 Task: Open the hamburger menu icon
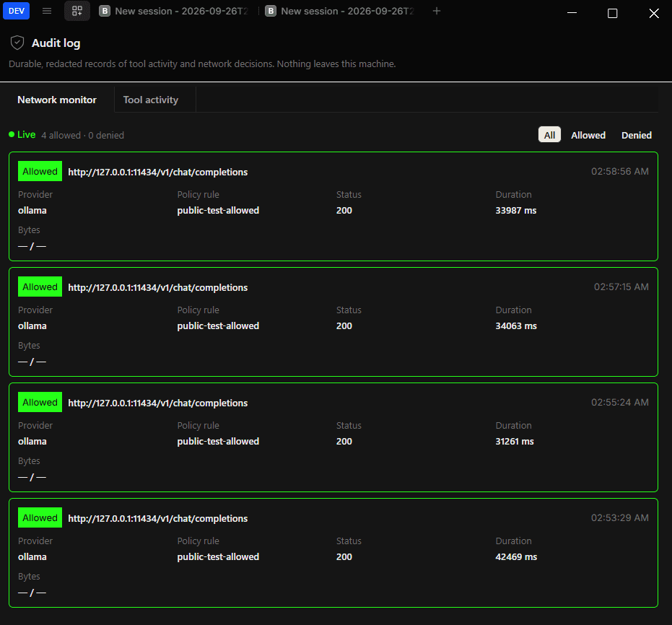click(47, 11)
